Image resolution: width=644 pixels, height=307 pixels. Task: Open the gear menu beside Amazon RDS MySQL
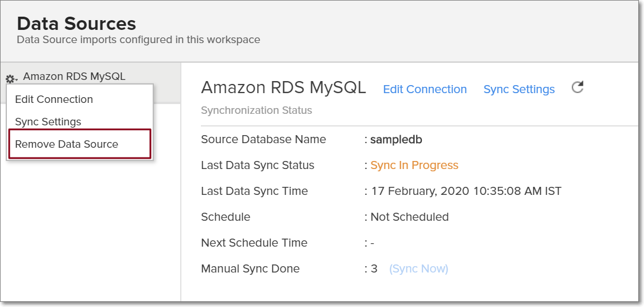[11, 79]
